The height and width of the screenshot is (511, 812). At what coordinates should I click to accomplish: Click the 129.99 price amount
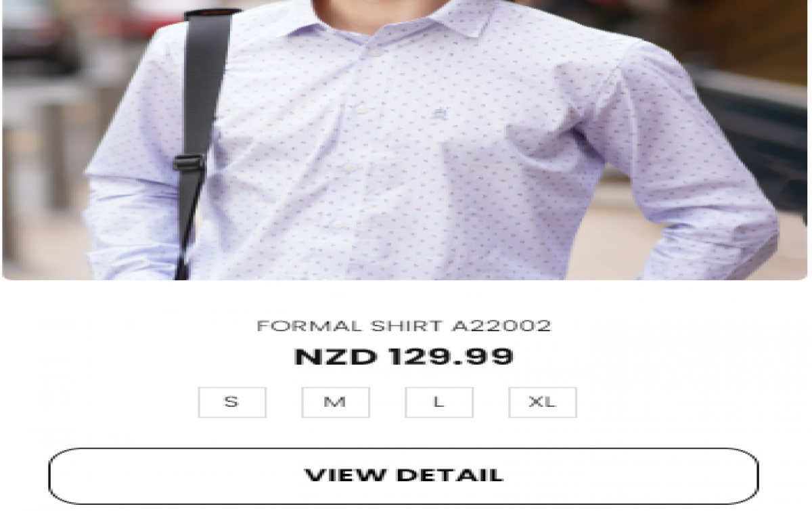451,357
